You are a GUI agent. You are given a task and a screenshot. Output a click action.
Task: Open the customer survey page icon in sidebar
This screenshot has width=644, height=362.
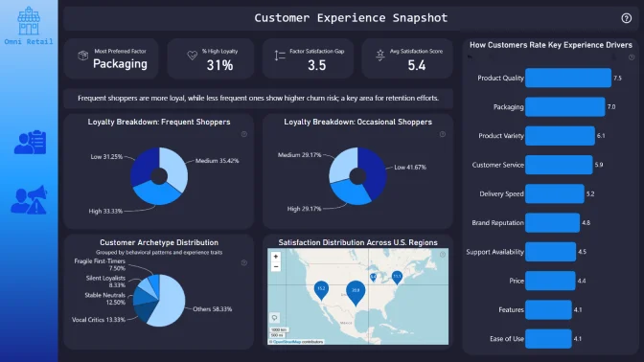point(30,143)
